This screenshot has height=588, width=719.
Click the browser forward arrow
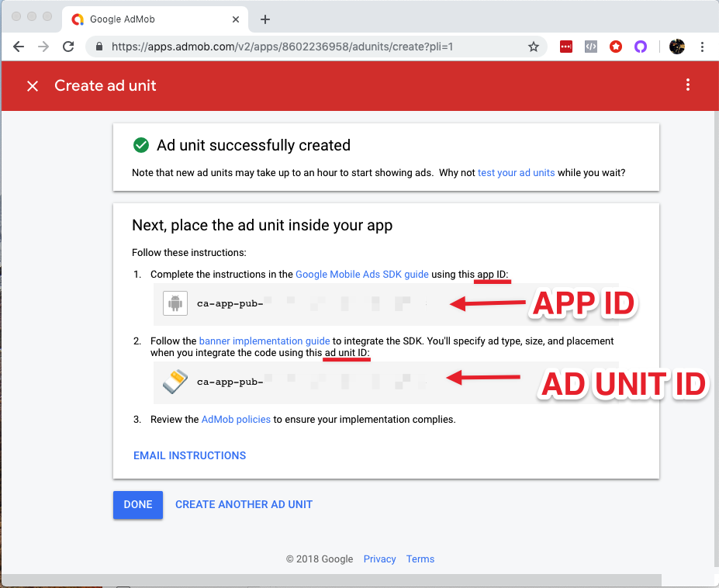(x=43, y=47)
